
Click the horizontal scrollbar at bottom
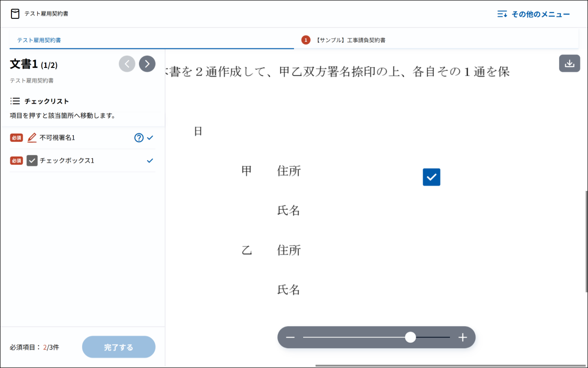[x=449, y=366]
